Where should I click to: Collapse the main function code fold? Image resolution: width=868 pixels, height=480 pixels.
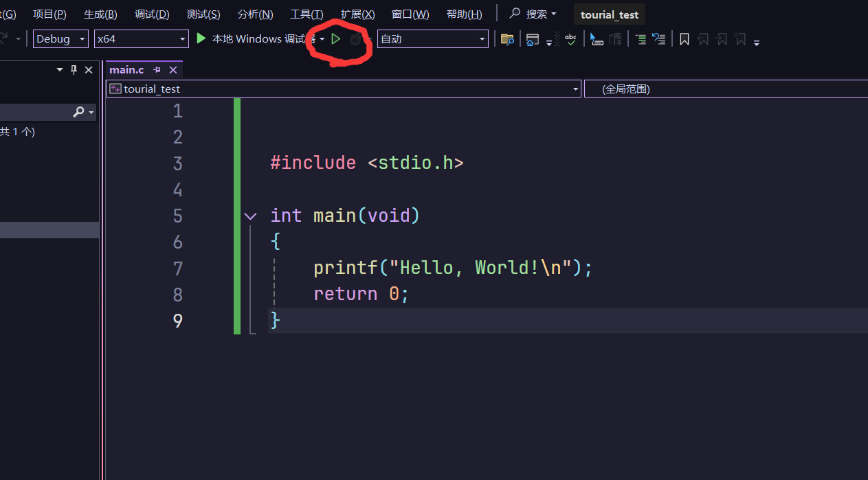click(x=250, y=216)
